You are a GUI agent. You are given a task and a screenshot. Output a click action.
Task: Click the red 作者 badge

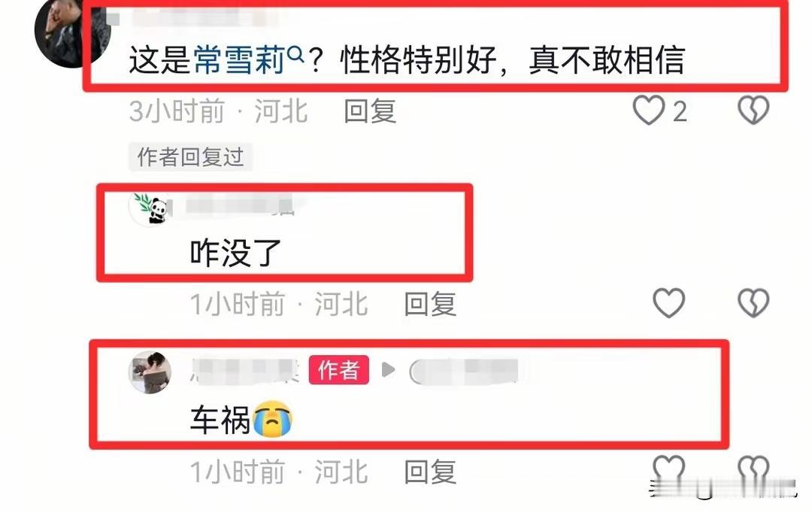[338, 370]
